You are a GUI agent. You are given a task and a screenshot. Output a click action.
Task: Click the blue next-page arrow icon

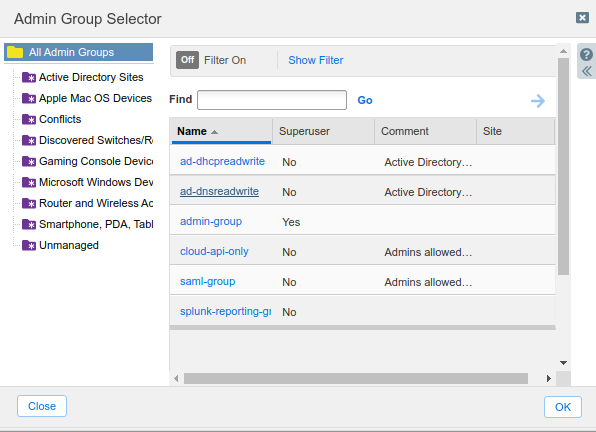[x=538, y=101]
